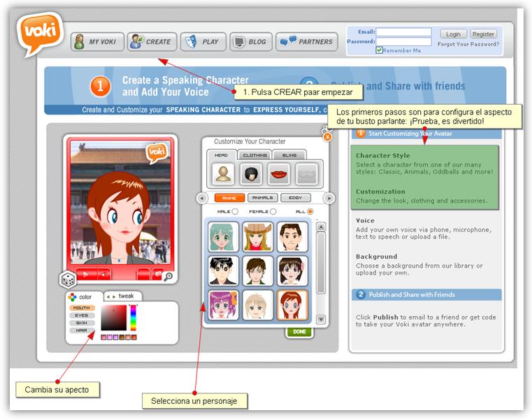Pick the middle brown-haired boy with green collar

(258, 270)
